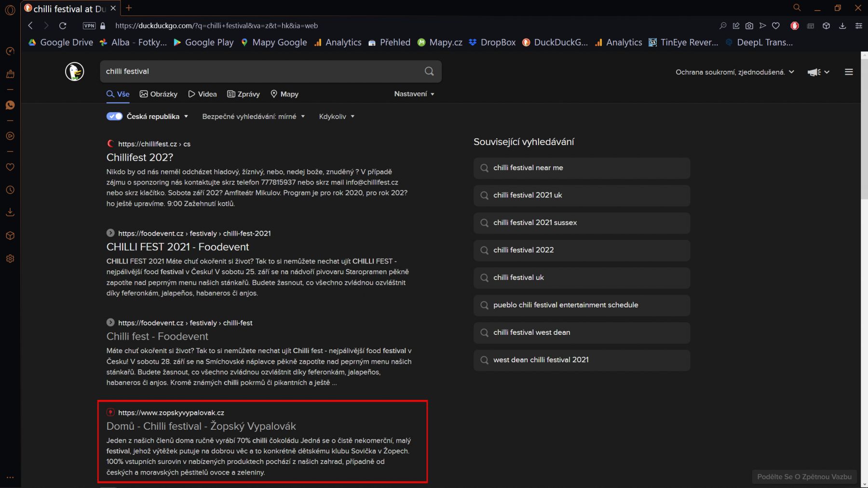Open WhatsApp from the Opera sidebar
The width and height of the screenshot is (868, 488).
pyautogui.click(x=10, y=105)
